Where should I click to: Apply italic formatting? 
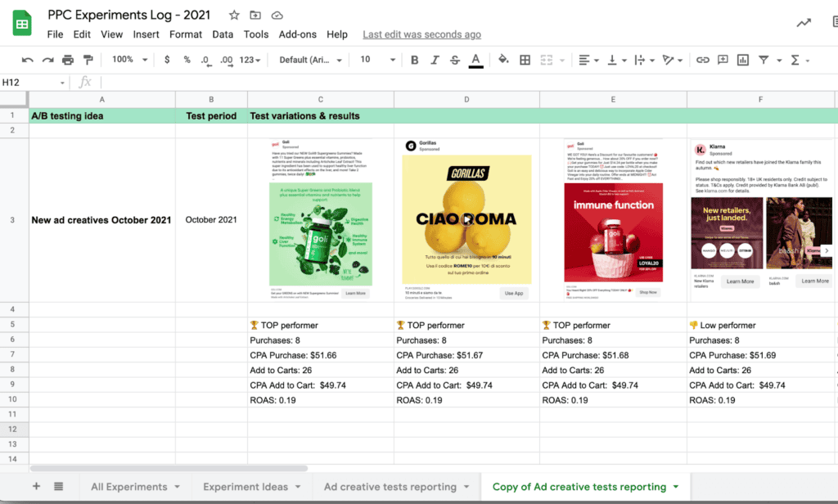point(435,60)
